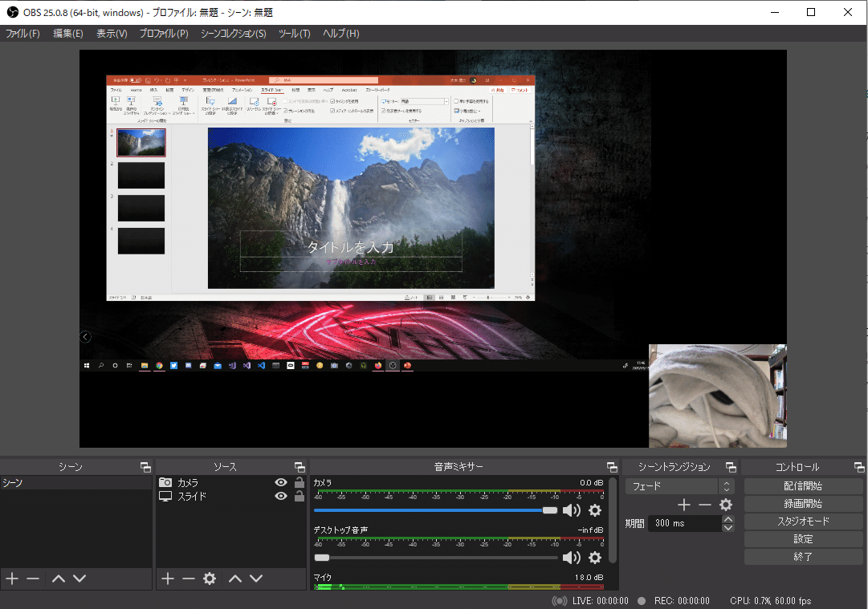Move scene down in list
The height and width of the screenshot is (609, 868).
point(79,579)
